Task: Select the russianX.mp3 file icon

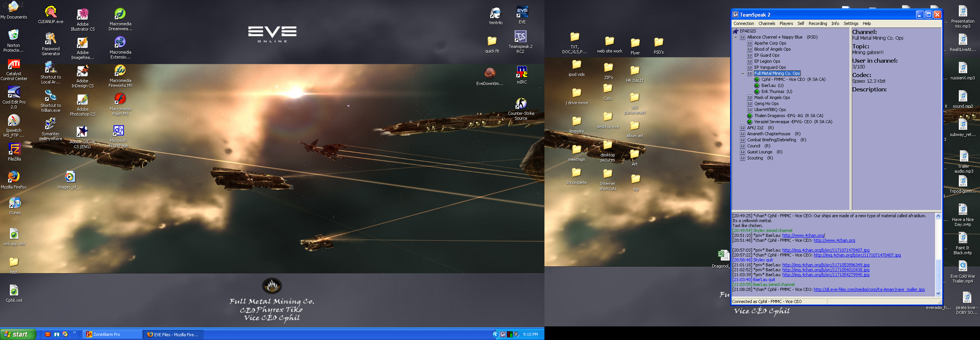Action: 963,71
